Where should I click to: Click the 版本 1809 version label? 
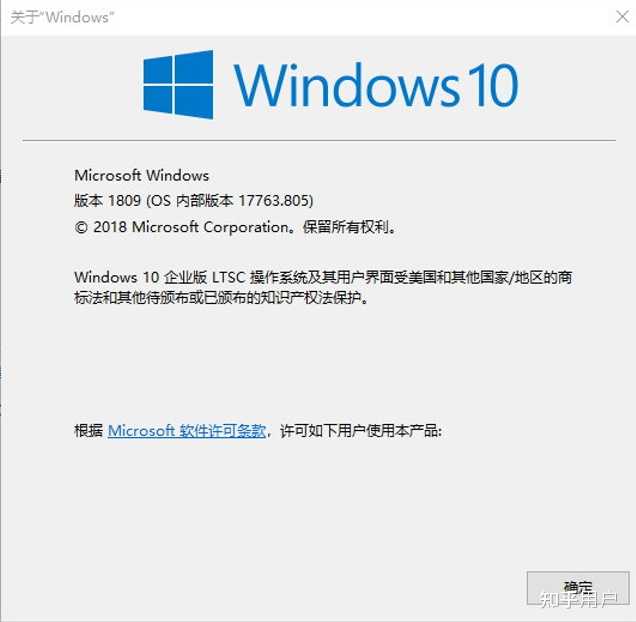click(x=107, y=200)
